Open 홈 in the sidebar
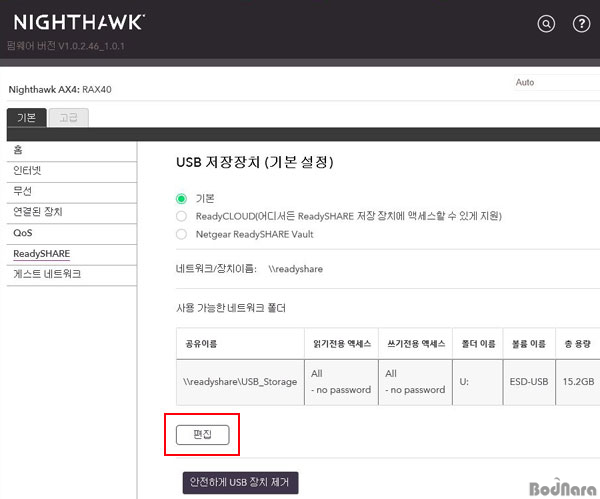Image resolution: width=600 pixels, height=499 pixels. 72,150
